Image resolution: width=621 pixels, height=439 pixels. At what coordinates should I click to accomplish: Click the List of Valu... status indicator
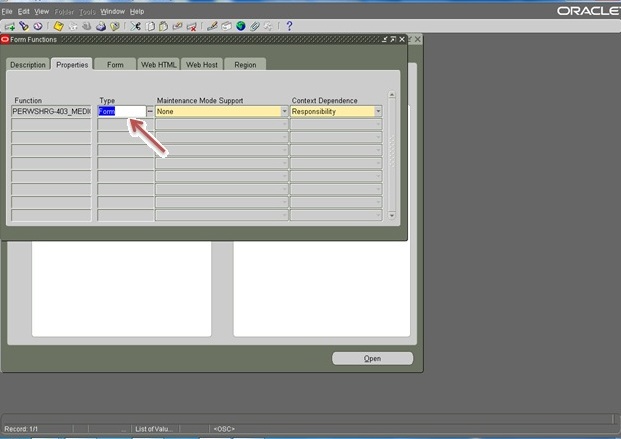click(x=154, y=429)
